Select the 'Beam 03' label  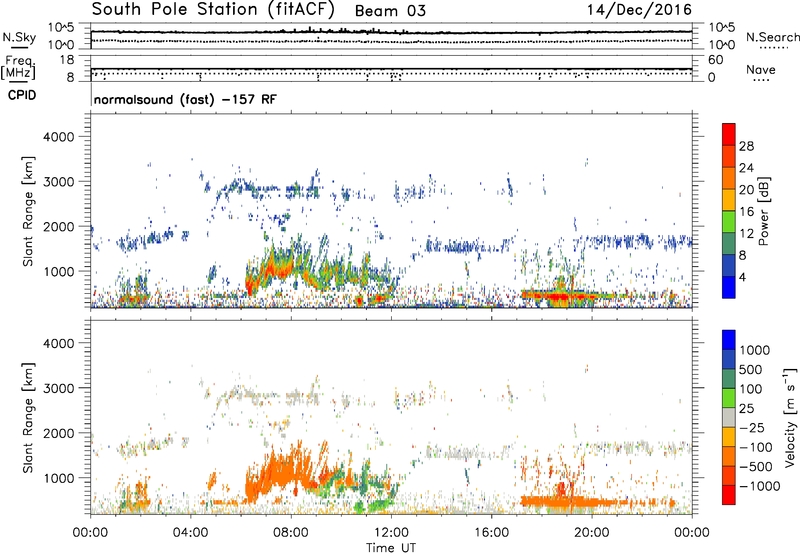[390, 11]
